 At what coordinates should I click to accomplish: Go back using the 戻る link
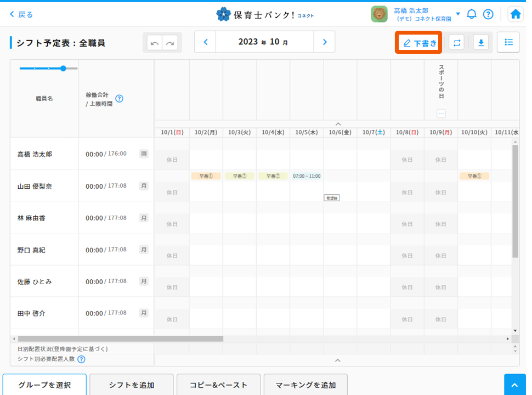pyautogui.click(x=21, y=14)
